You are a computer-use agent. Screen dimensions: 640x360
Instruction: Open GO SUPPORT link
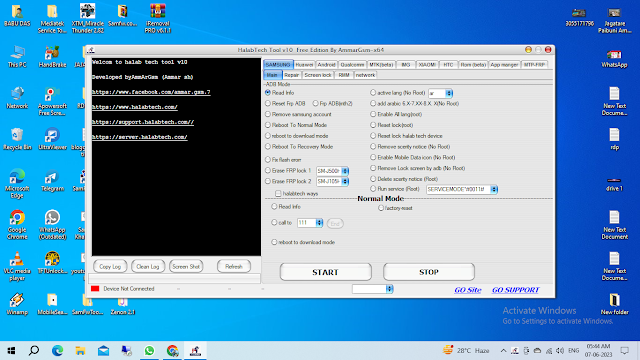click(516, 290)
